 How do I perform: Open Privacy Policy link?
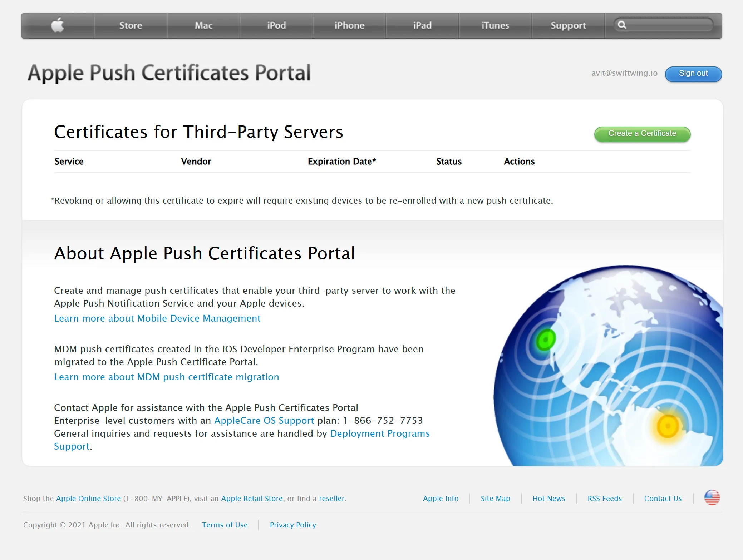point(293,525)
